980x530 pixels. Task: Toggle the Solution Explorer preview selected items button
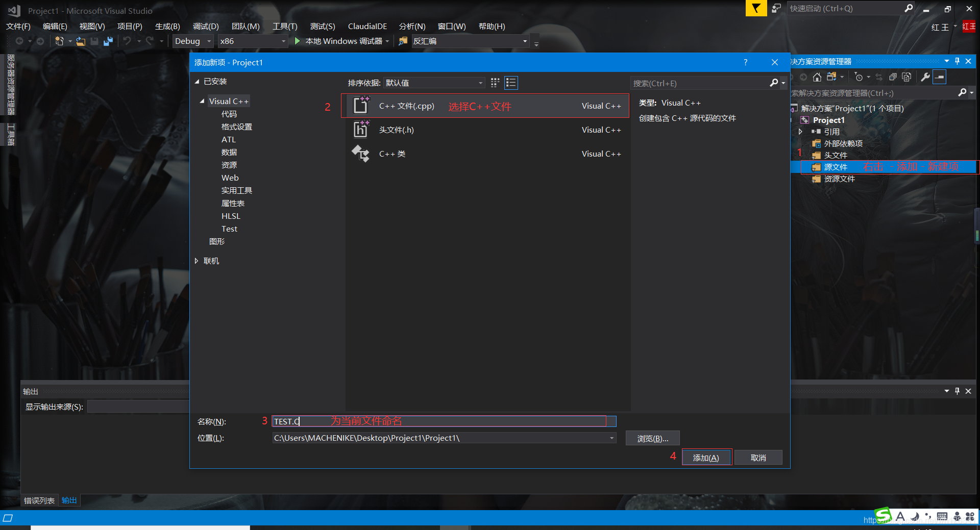point(939,77)
